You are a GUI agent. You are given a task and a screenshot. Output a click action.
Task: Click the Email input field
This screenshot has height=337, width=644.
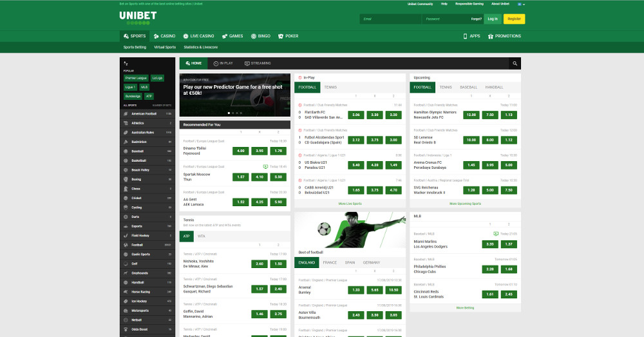tap(390, 19)
